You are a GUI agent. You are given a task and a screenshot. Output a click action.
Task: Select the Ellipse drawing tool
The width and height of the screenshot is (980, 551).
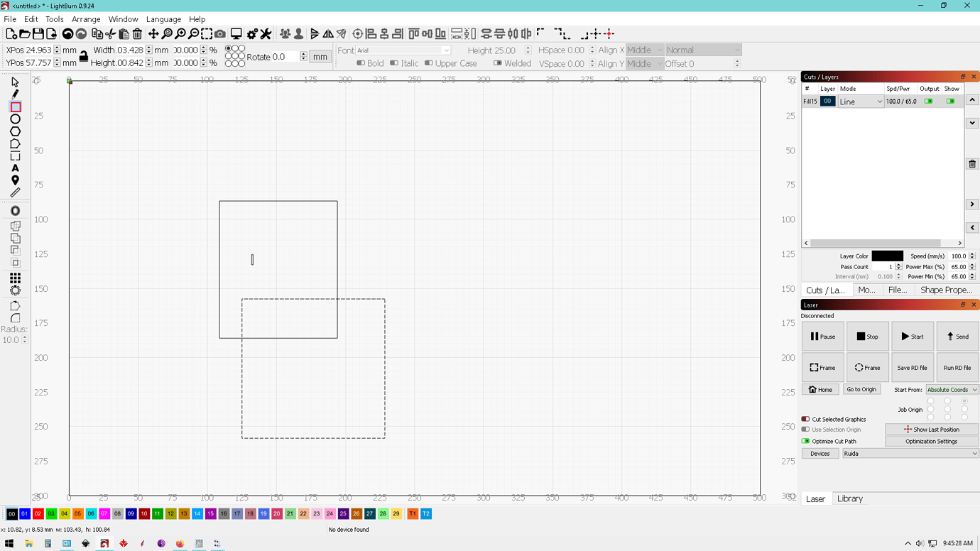coord(14,119)
